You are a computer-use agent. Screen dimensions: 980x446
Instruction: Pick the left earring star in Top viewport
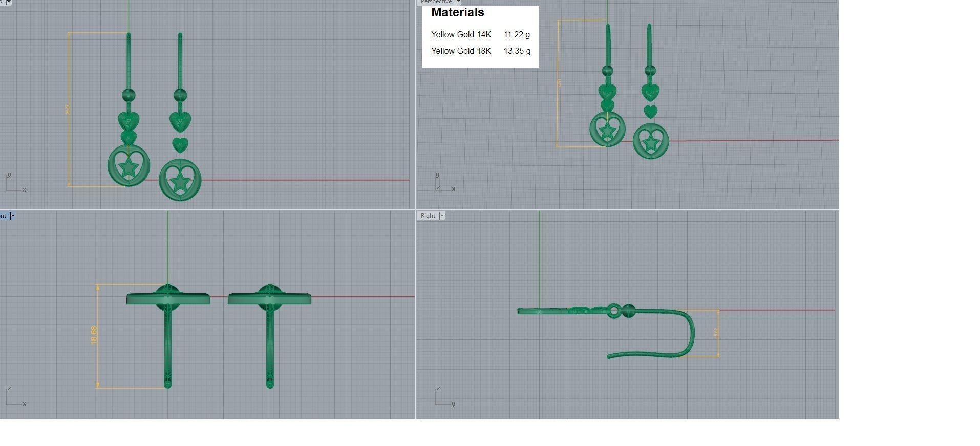[x=129, y=167]
